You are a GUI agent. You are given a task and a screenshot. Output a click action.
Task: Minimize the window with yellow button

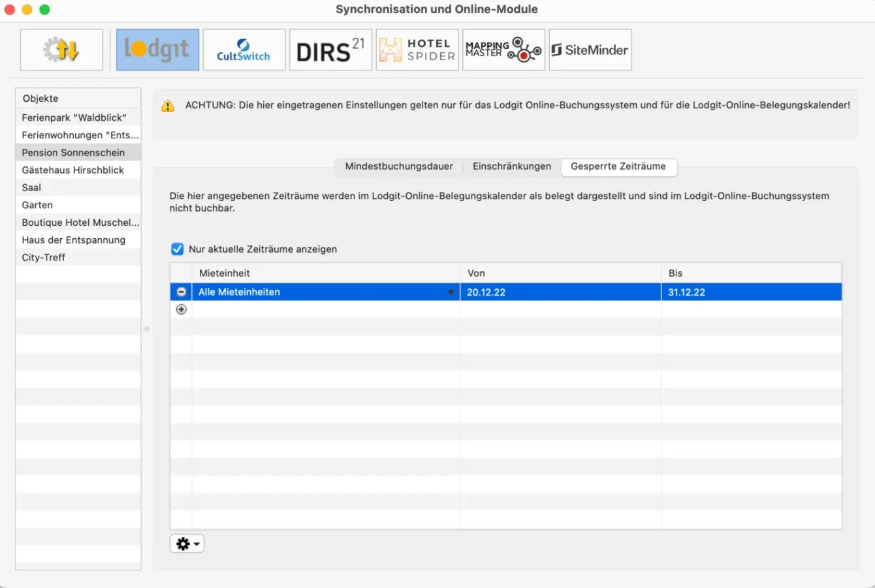pos(27,10)
